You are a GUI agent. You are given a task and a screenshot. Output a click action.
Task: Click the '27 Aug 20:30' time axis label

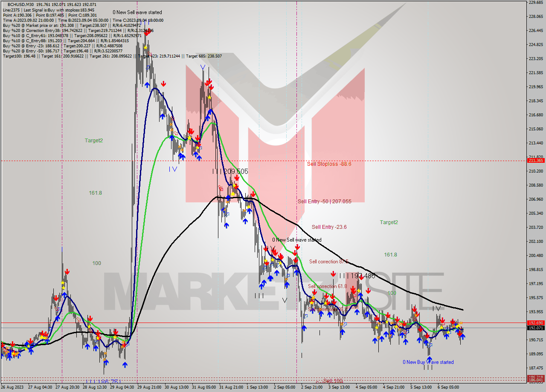[x=68, y=387]
